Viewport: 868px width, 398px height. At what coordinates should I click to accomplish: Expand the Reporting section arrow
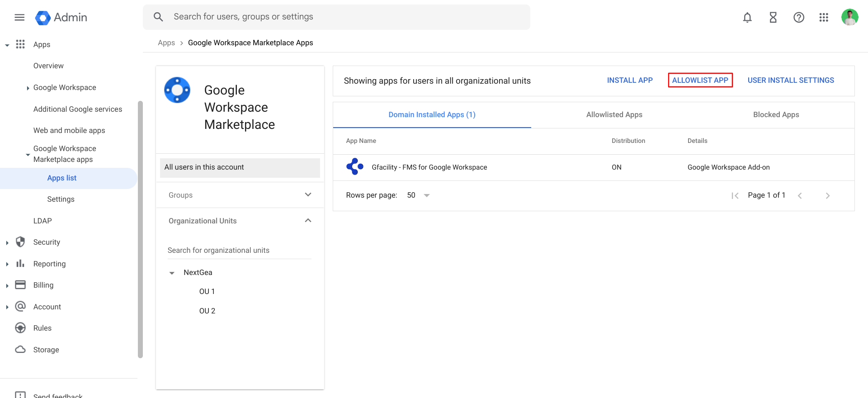click(7, 264)
